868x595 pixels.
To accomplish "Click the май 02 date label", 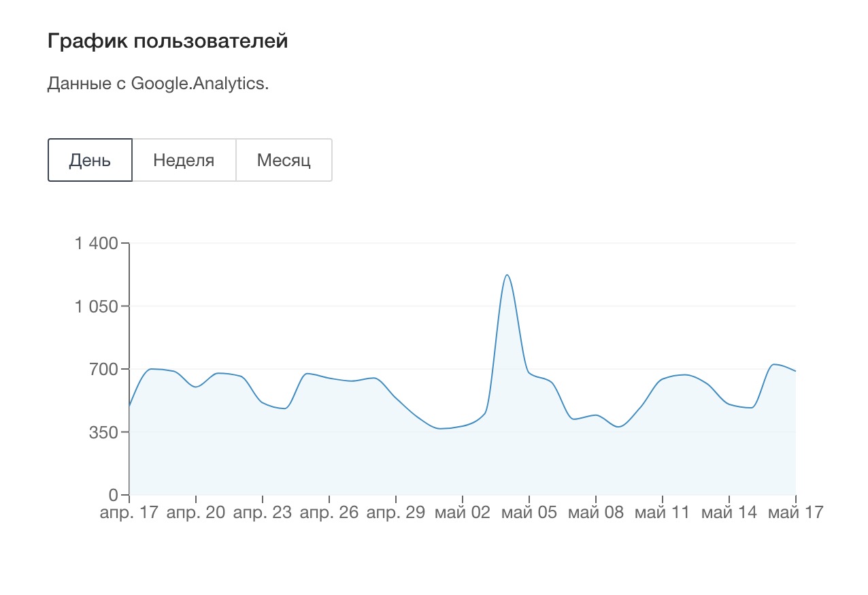I will [462, 513].
